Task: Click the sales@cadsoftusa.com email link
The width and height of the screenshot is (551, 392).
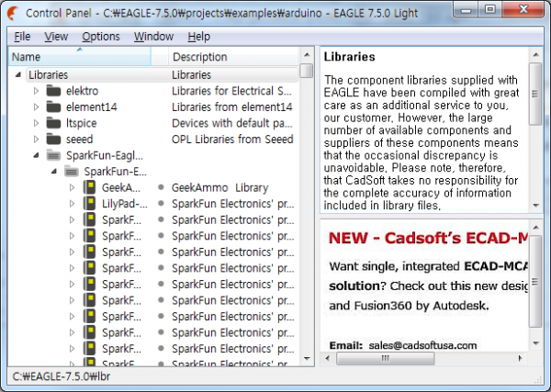Action: pyautogui.click(x=422, y=345)
